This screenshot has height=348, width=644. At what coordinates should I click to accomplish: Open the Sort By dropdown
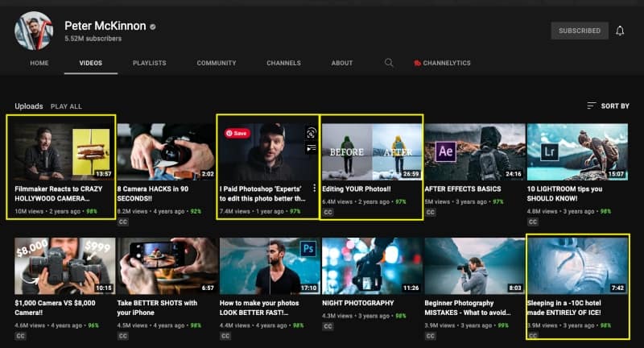coord(609,106)
